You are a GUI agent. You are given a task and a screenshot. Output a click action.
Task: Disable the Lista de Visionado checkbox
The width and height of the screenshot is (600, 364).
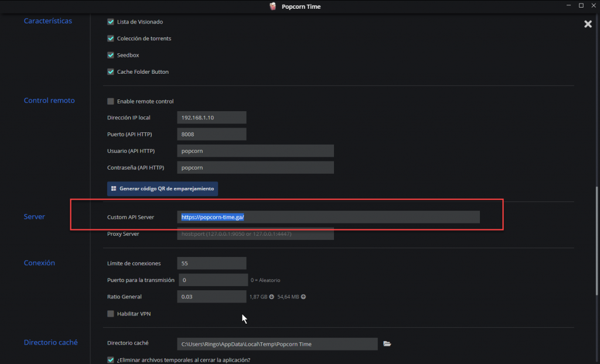point(111,22)
